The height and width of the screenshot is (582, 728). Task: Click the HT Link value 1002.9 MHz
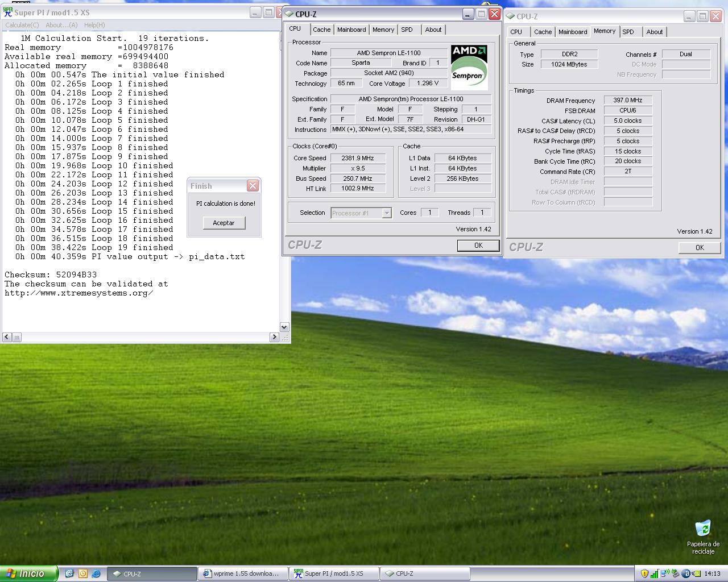(357, 188)
